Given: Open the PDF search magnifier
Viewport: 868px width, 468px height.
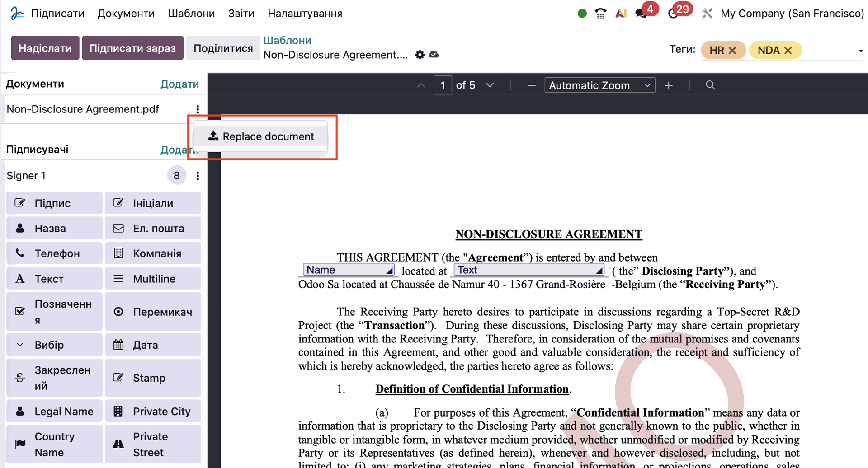Looking at the screenshot, I should [710, 85].
